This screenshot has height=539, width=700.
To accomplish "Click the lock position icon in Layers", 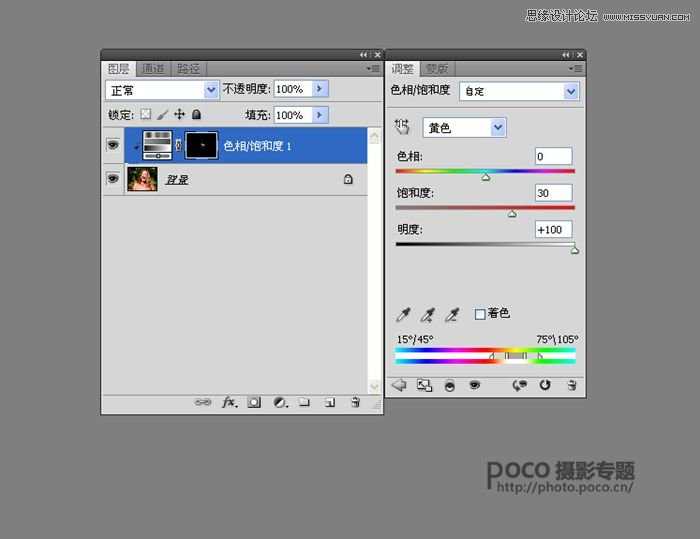I will click(179, 115).
